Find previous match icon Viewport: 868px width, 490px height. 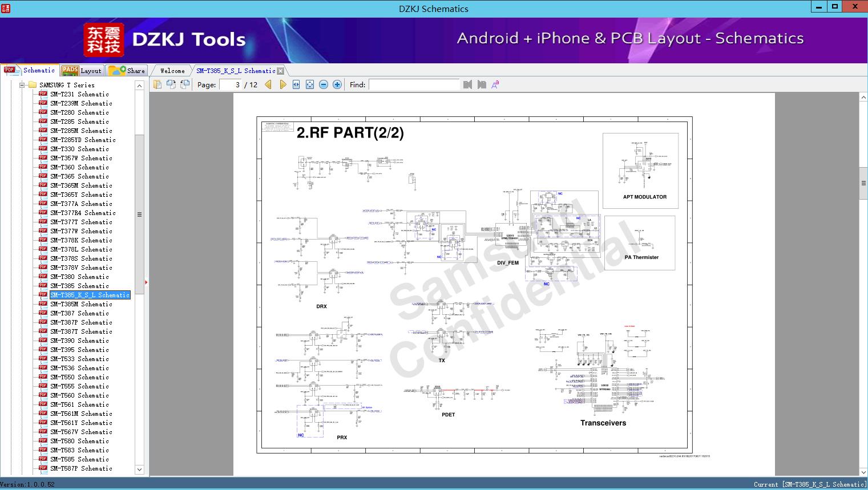468,84
